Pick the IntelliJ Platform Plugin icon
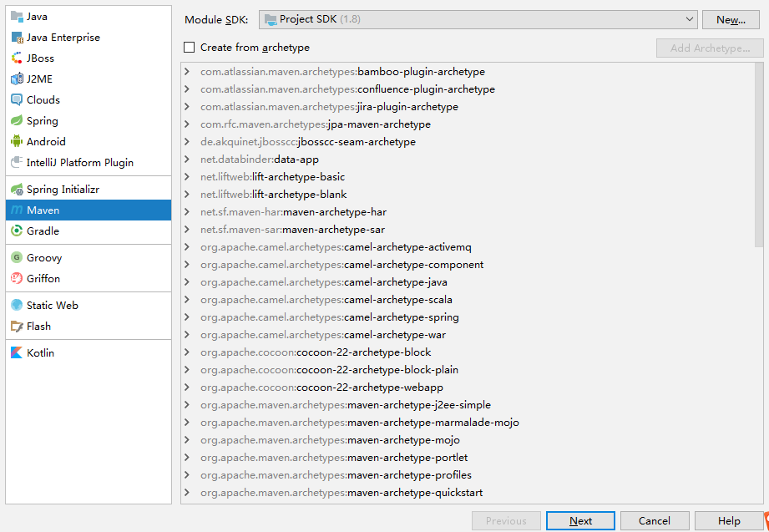The image size is (769, 532). (17, 162)
